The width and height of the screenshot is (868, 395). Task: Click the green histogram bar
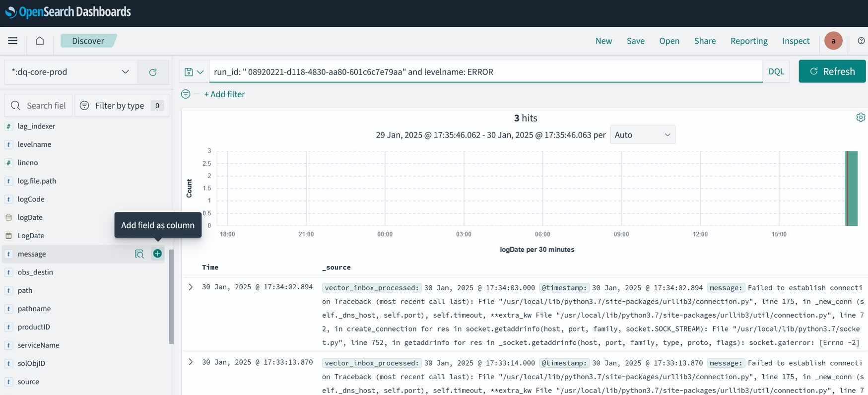coord(852,189)
